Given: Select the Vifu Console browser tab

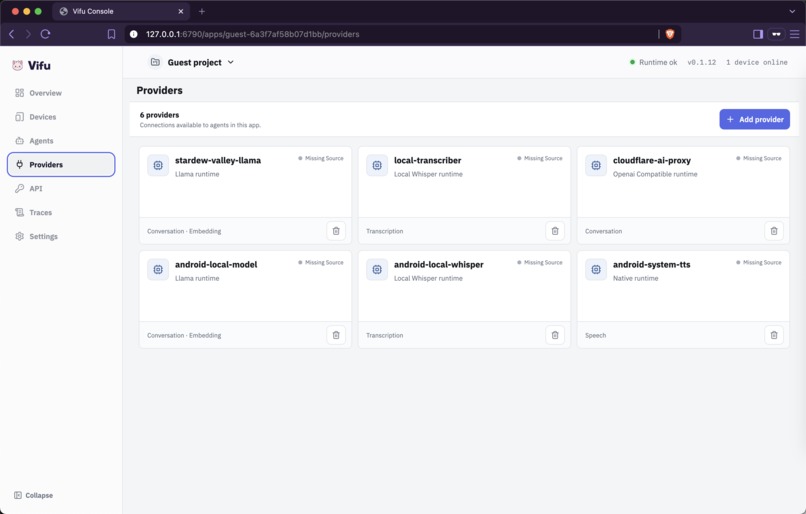Looking at the screenshot, I should [x=121, y=11].
